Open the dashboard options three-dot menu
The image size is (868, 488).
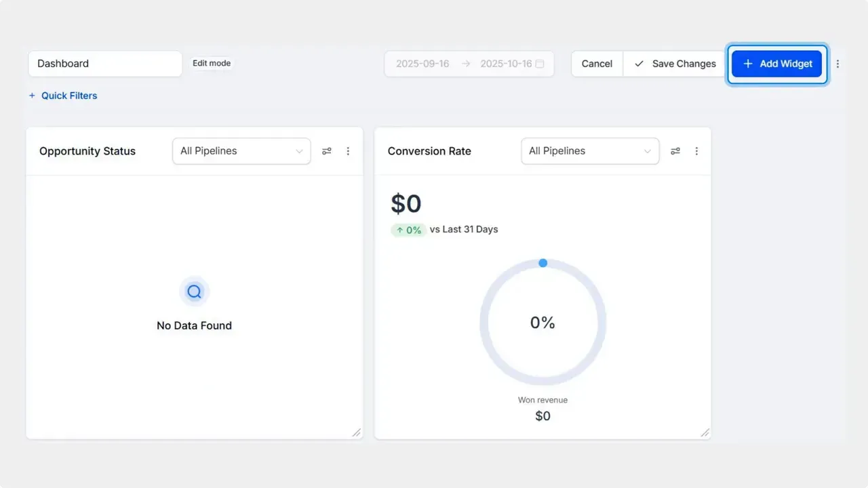838,63
